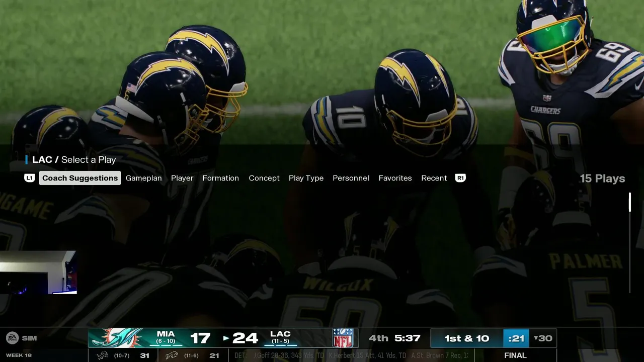Switch to the Player tab
The width and height of the screenshot is (644, 362).
(x=182, y=178)
